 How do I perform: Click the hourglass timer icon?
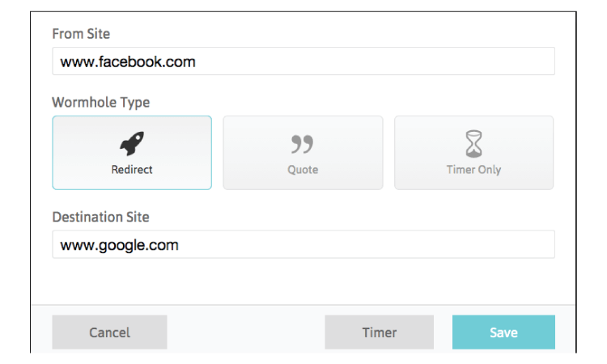pyautogui.click(x=473, y=144)
